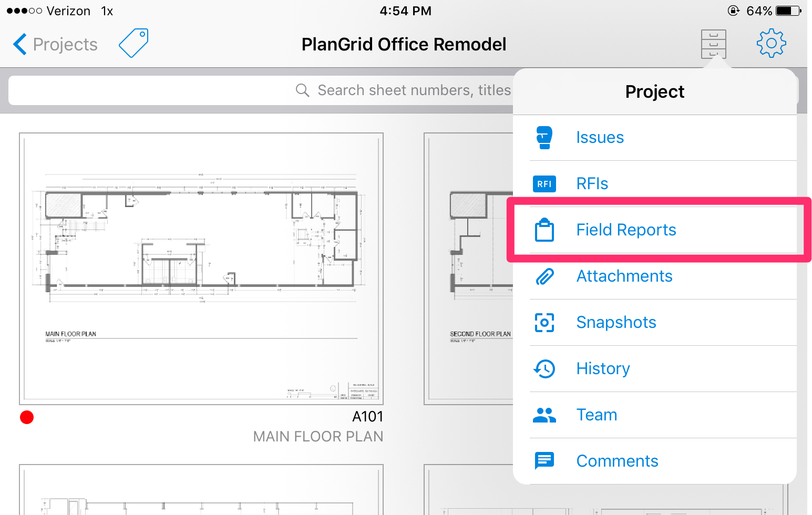Open the A101 main floor plan thumbnail

point(201,269)
